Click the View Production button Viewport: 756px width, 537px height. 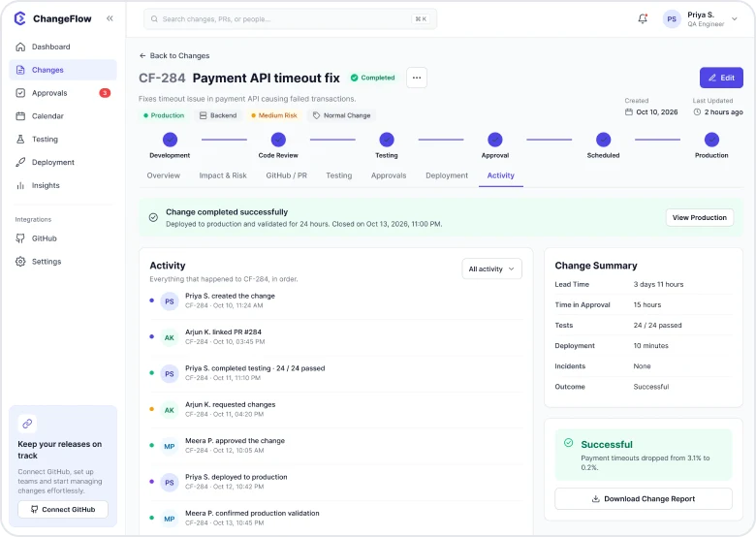tap(700, 217)
